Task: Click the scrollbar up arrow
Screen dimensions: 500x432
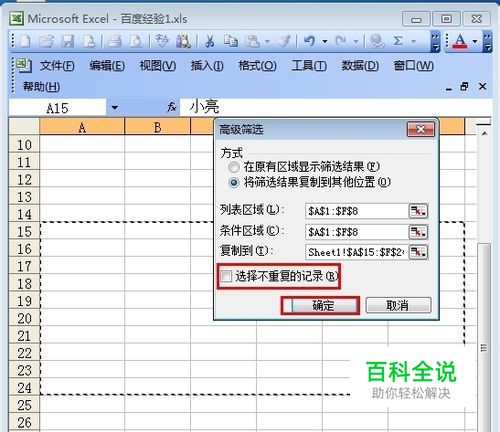Action: [484, 133]
